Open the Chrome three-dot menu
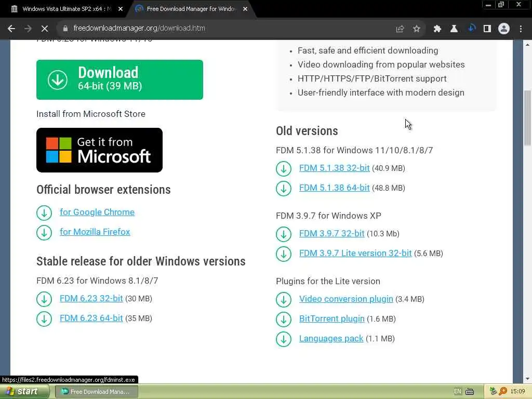 tap(521, 29)
